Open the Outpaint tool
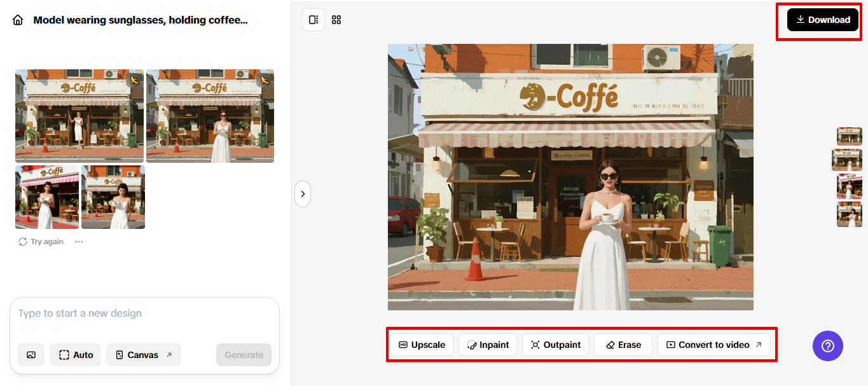 point(555,344)
